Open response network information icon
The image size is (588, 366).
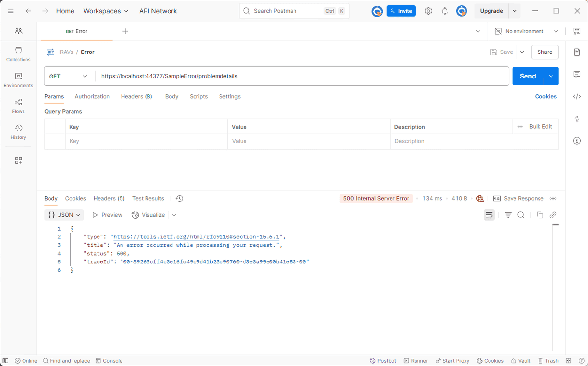[479, 198]
